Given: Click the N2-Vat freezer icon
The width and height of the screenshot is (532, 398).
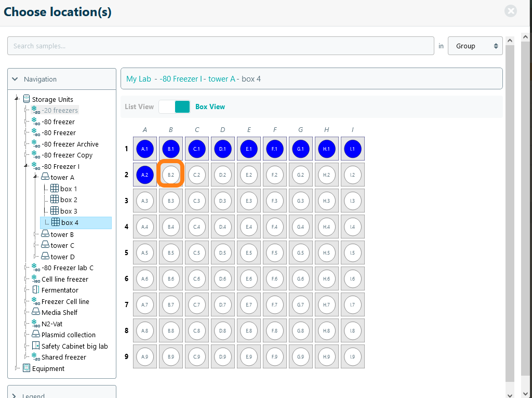Looking at the screenshot, I should pyautogui.click(x=36, y=324).
